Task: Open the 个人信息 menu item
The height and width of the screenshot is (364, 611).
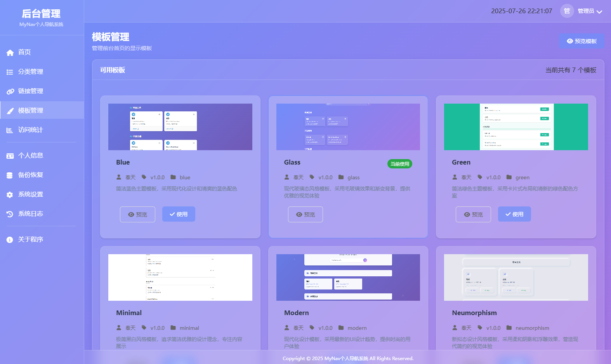Action: pyautogui.click(x=31, y=156)
